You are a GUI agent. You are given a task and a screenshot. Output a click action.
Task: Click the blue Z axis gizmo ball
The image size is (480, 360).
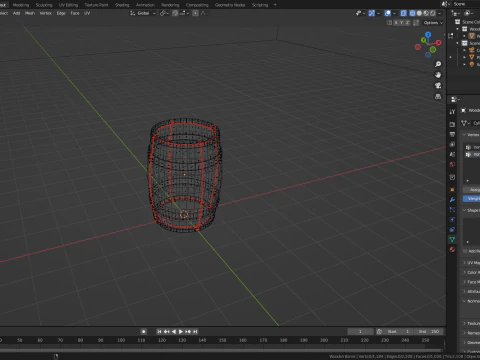[428, 35]
